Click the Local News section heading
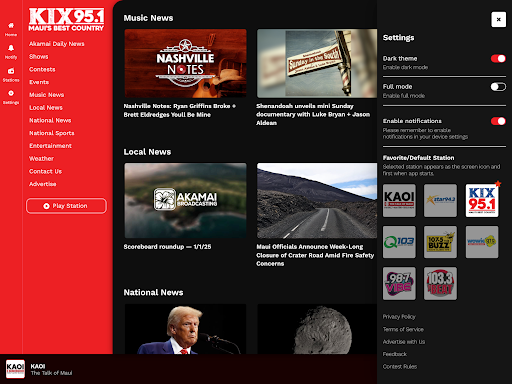This screenshot has height=384, width=512. [x=147, y=152]
